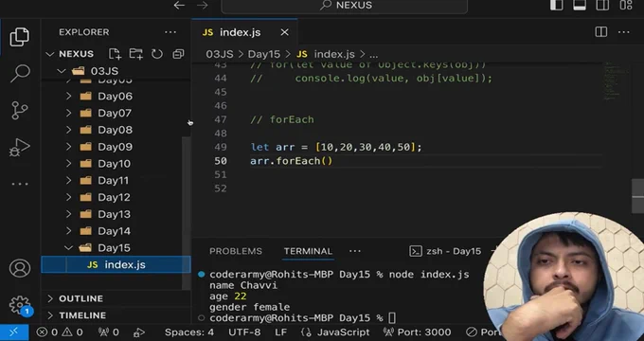This screenshot has width=644, height=341.
Task: Toggle the primary sidebar layout
Action: click(x=557, y=5)
